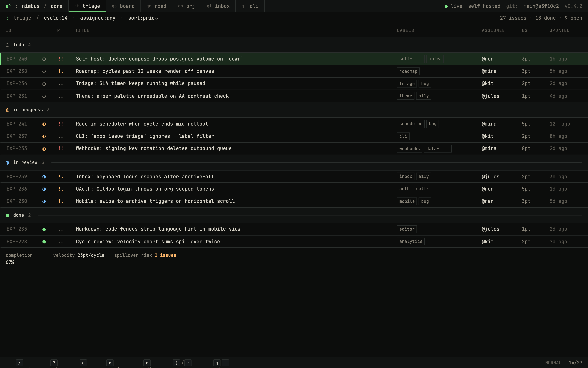This screenshot has height=368, width=588.
Task: Click blue review status icon of EXP-230
Action: pos(44,202)
